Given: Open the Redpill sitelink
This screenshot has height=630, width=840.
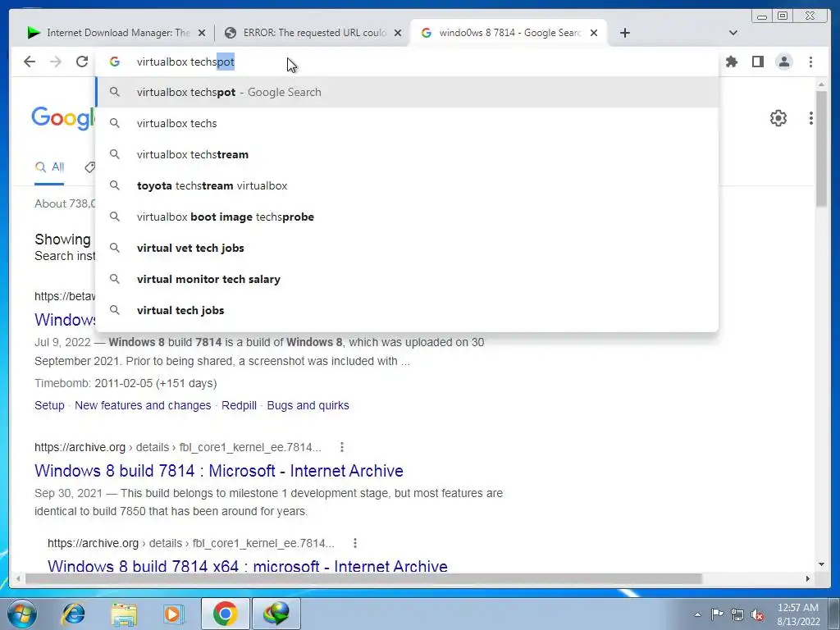Looking at the screenshot, I should coord(239,405).
